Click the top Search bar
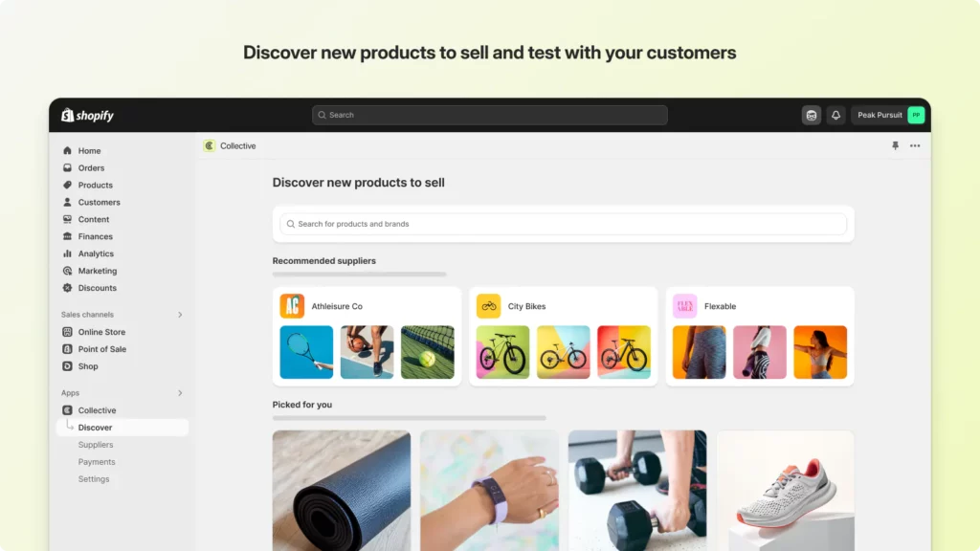The image size is (980, 551). click(x=490, y=115)
